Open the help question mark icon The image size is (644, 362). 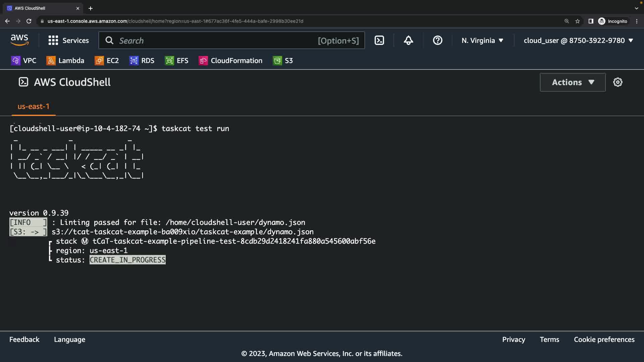(437, 41)
